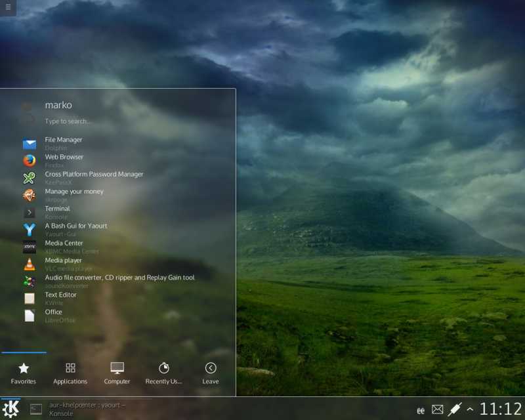Click the 'marko' username label
This screenshot has width=525, height=420.
pyautogui.click(x=58, y=105)
